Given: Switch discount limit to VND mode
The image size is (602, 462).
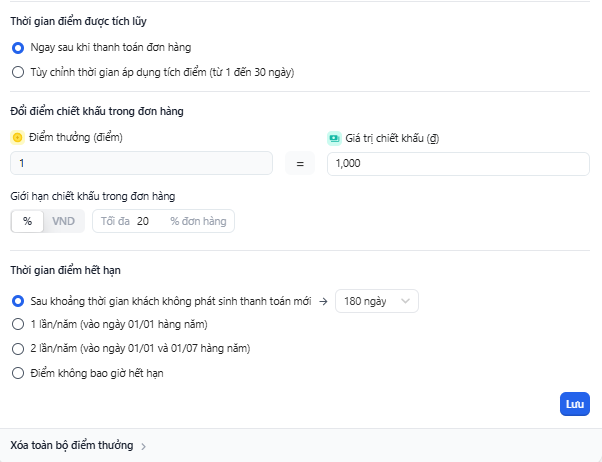Looking at the screenshot, I should pyautogui.click(x=63, y=221).
